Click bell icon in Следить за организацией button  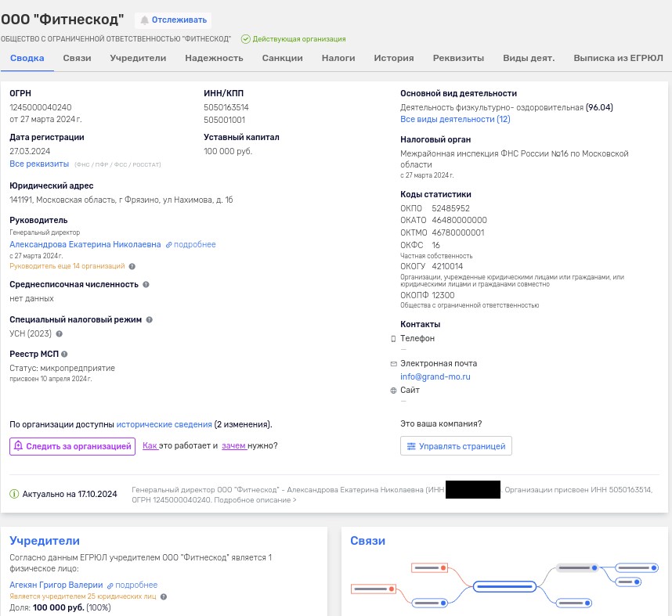pos(19,446)
